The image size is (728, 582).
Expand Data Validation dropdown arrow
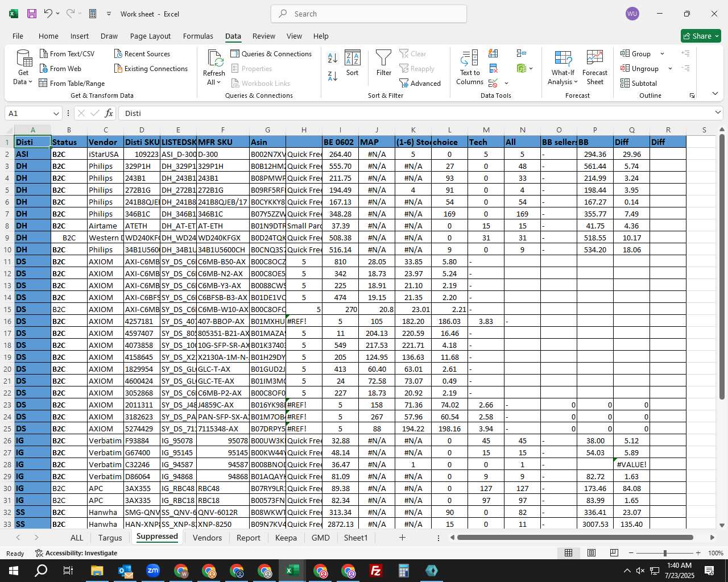pyautogui.click(x=506, y=84)
